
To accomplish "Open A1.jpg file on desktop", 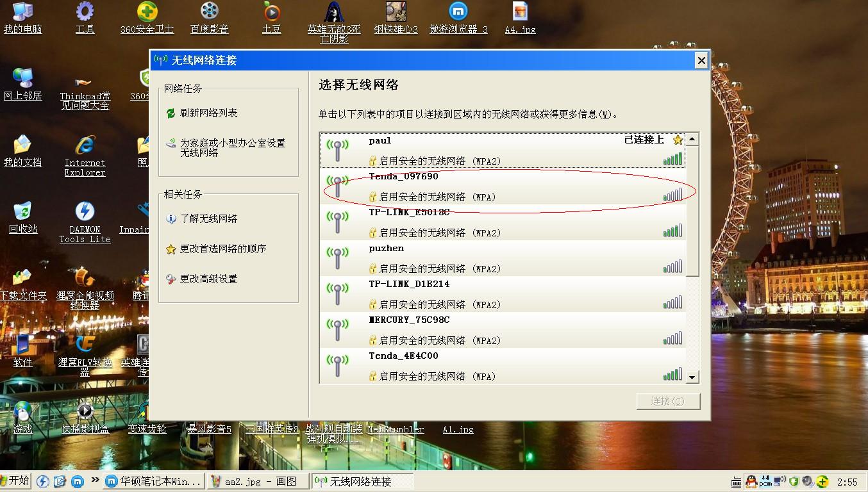I will (x=458, y=429).
